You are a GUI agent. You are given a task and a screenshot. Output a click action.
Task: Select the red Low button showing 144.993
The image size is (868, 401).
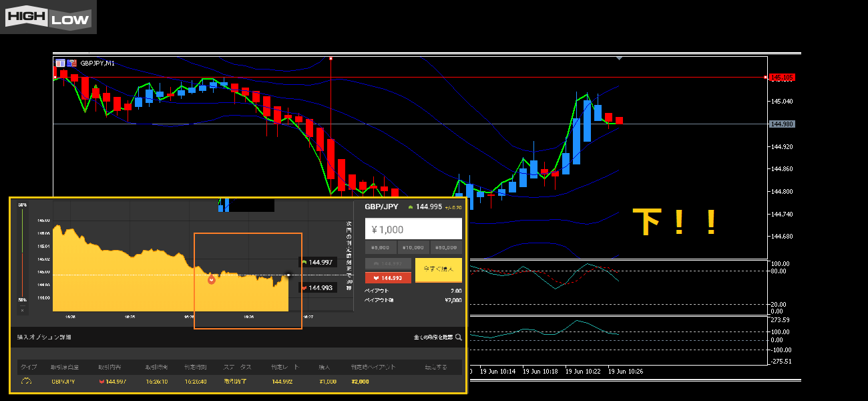pyautogui.click(x=388, y=277)
